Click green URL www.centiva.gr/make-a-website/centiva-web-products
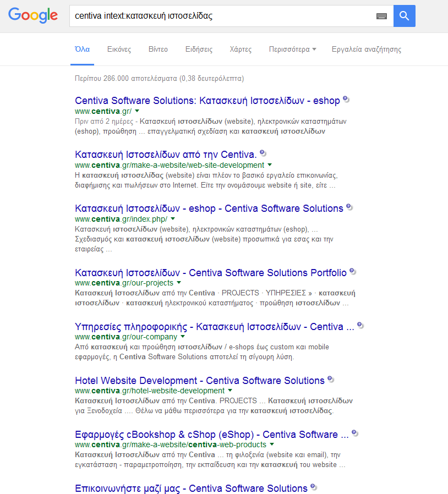The height and width of the screenshot is (494, 448). 171,444
